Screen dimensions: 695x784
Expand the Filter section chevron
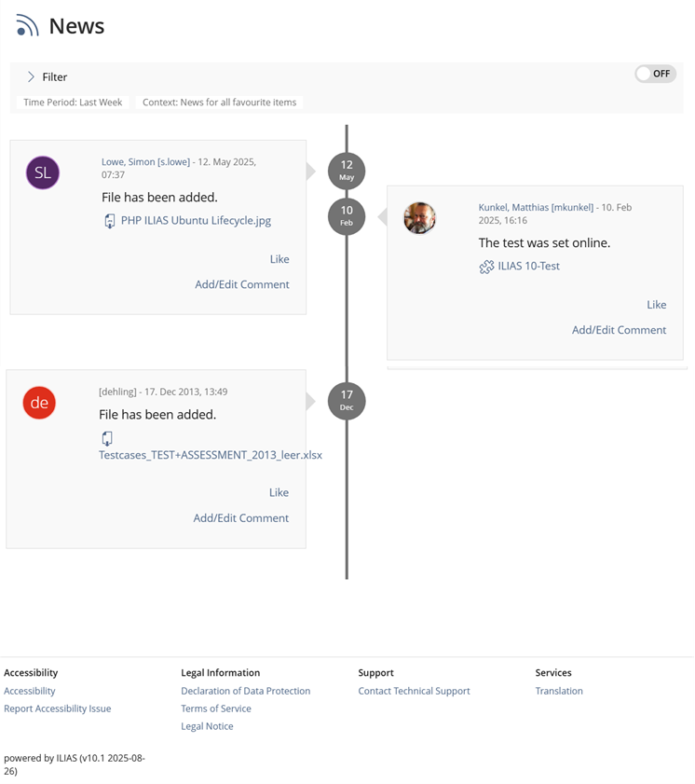31,76
